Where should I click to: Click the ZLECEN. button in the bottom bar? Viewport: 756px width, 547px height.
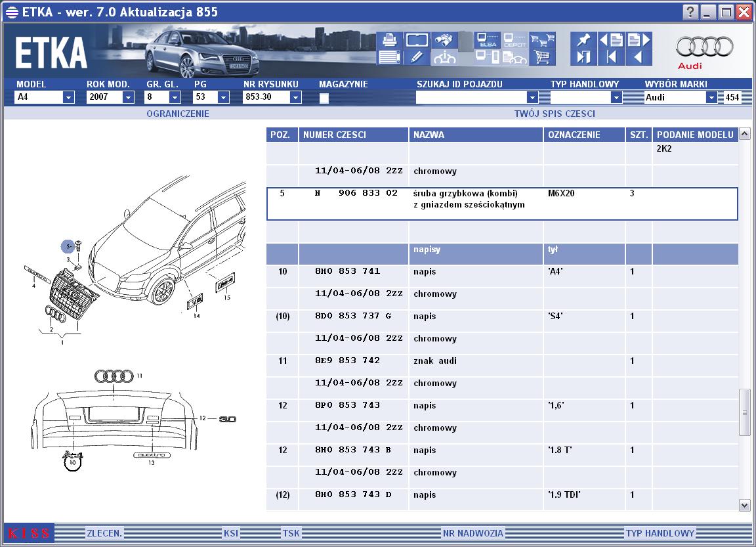[x=104, y=533]
